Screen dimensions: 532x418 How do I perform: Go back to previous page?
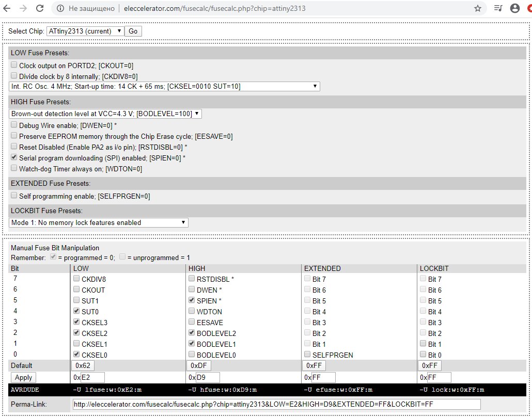(x=7, y=8)
